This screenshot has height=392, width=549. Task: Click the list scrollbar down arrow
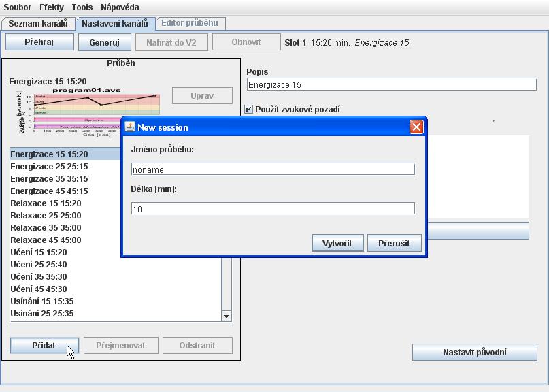coord(227,316)
